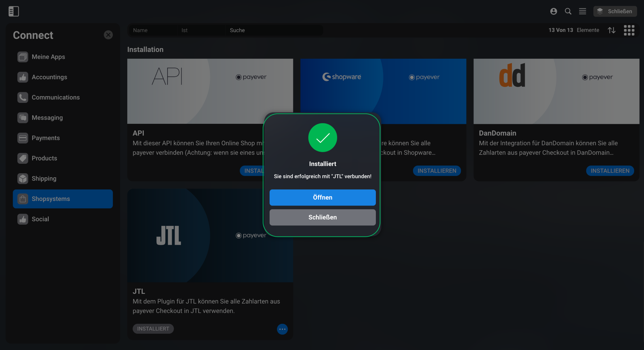Click Schließen in the Installiert dialog

point(323,217)
